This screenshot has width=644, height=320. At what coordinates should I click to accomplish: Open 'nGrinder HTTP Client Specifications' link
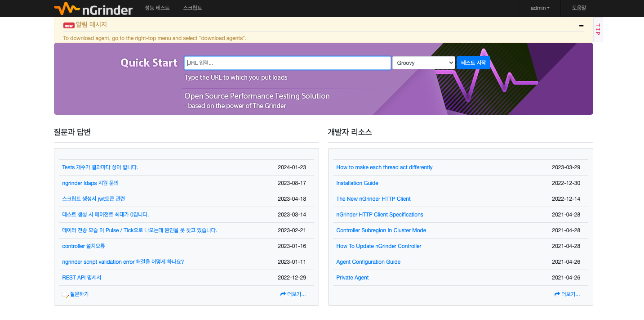click(x=380, y=215)
